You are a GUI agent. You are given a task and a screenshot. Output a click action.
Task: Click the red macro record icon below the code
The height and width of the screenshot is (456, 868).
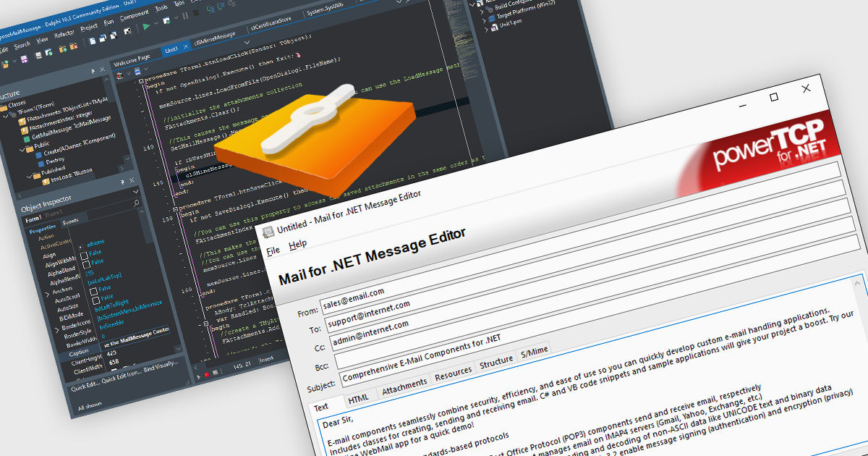tap(207, 374)
